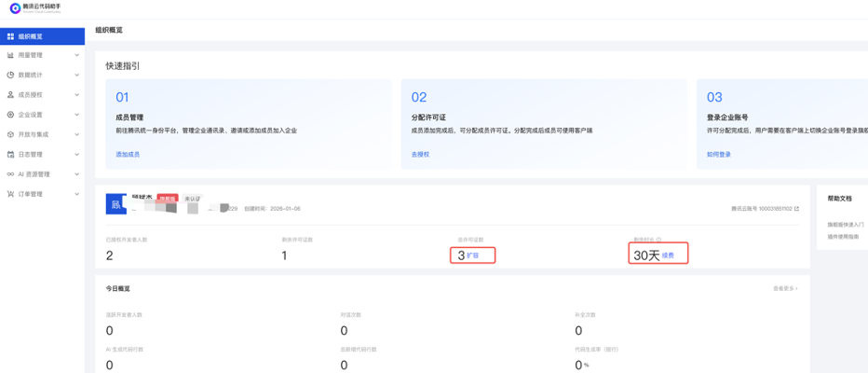Open 查看更多 in 今日概览

point(784,289)
